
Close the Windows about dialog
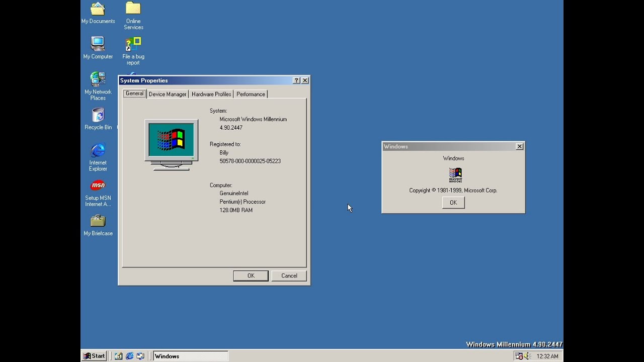[519, 146]
